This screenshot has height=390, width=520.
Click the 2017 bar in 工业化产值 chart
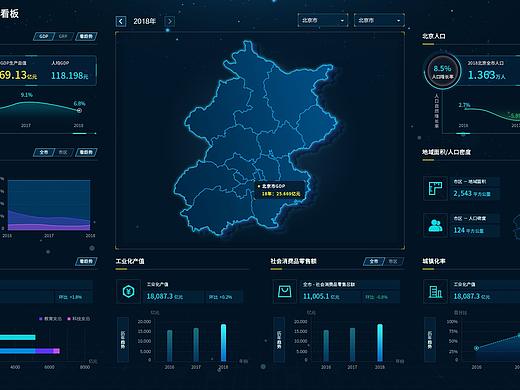coord(196,345)
